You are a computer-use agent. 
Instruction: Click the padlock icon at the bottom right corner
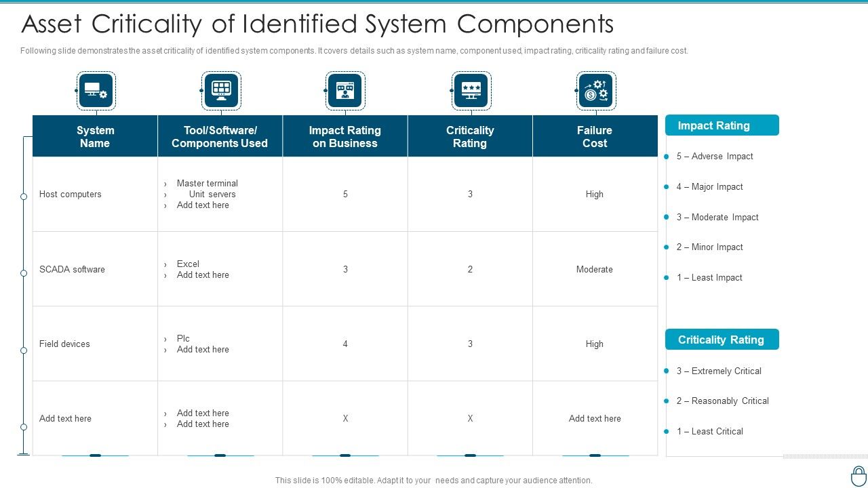coord(859,475)
